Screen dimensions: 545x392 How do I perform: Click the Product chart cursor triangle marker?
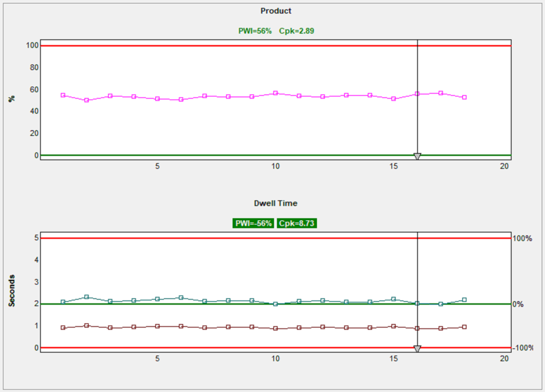pyautogui.click(x=417, y=156)
